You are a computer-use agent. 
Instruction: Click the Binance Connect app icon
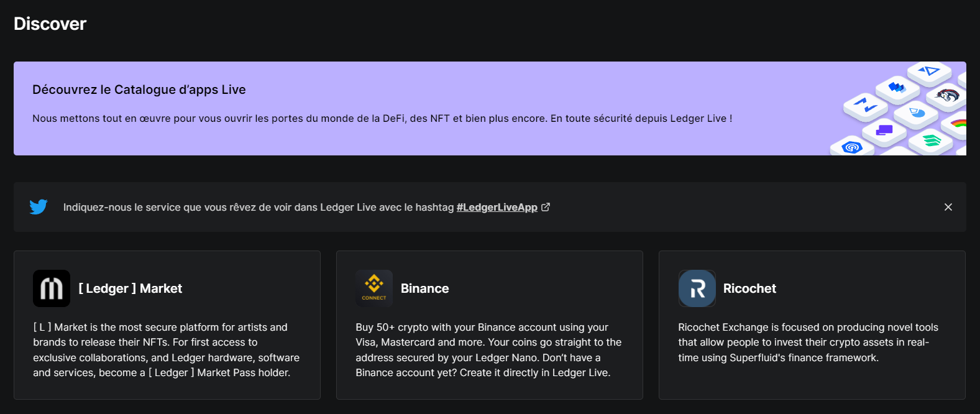click(x=374, y=288)
